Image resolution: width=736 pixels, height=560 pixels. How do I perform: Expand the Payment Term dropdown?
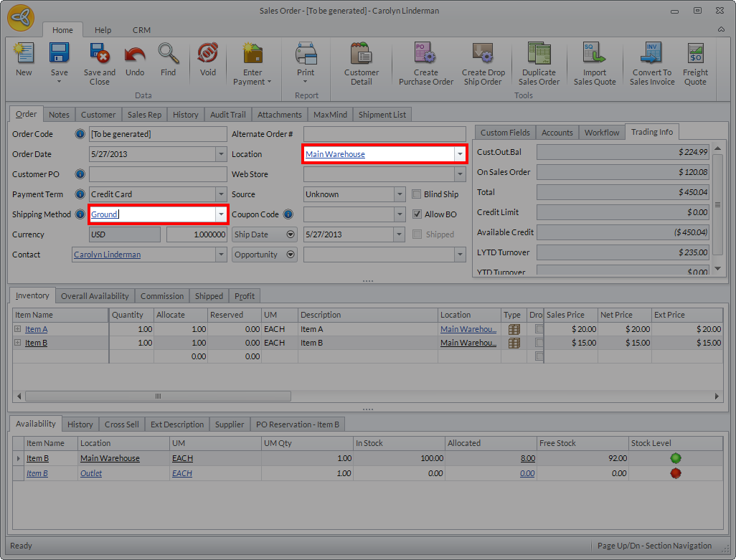tap(221, 194)
